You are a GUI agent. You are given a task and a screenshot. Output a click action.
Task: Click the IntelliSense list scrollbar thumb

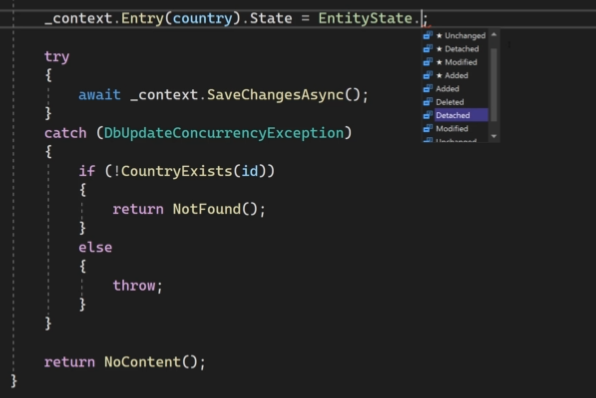(494, 84)
